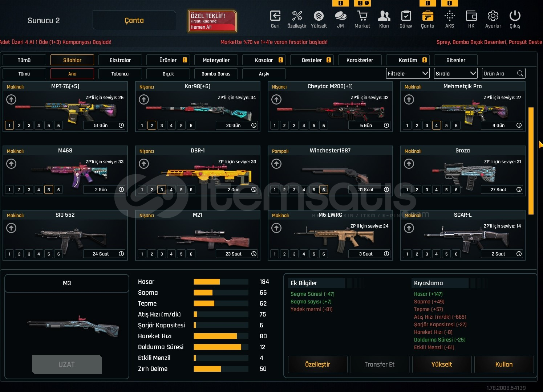The height and width of the screenshot is (392, 543).
Task: Click the Yükselt button in details panel
Action: [442, 364]
